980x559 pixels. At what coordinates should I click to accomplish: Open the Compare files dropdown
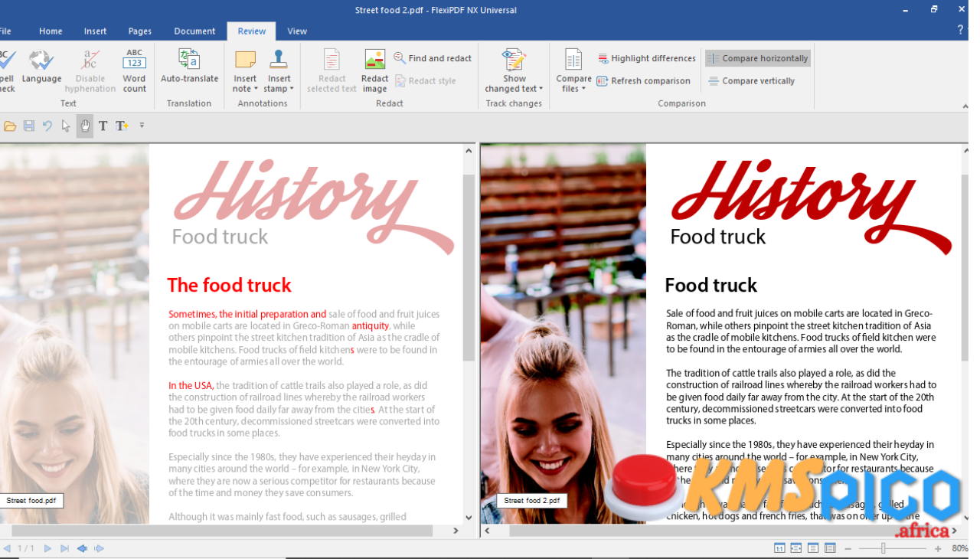pyautogui.click(x=573, y=71)
